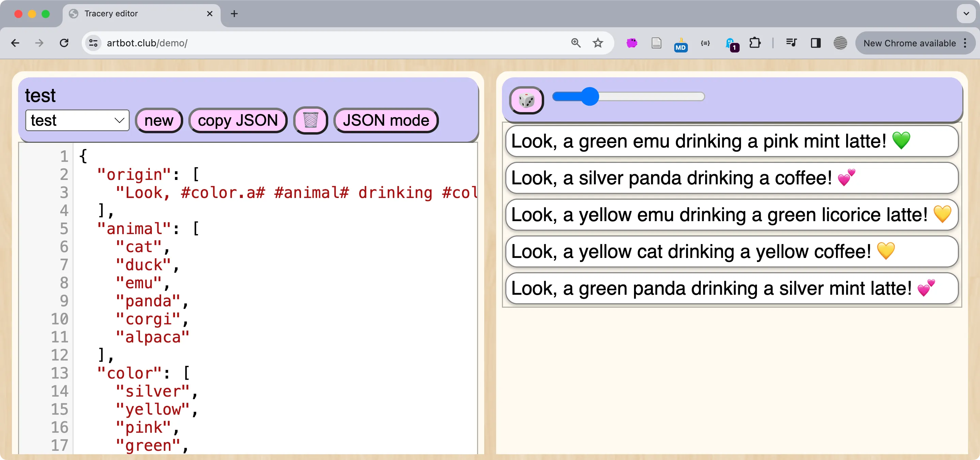Click the pink blob extension icon
980x460 pixels.
632,43
